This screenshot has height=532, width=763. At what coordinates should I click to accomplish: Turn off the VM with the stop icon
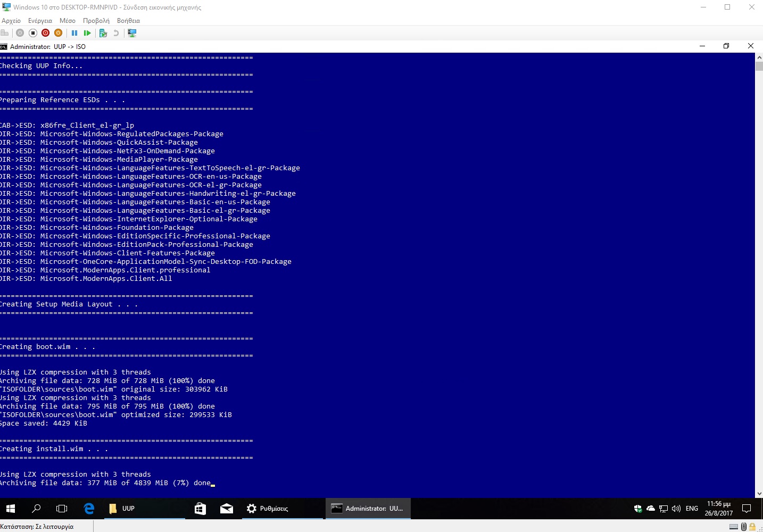[32, 33]
